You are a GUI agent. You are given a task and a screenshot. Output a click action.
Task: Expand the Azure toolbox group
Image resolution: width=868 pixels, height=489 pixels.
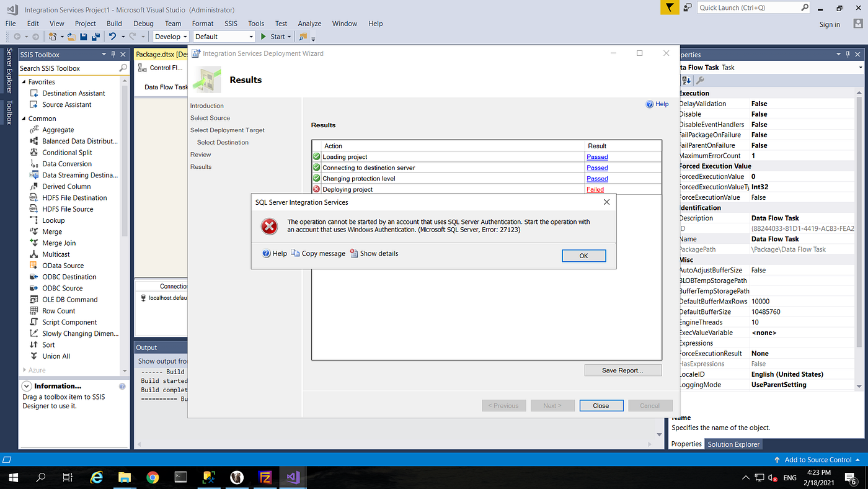24,370
